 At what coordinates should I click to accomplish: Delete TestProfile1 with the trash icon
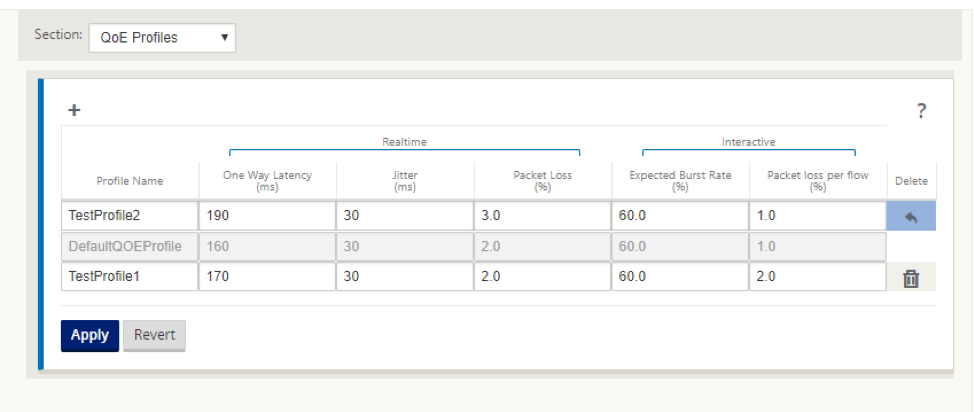[911, 278]
